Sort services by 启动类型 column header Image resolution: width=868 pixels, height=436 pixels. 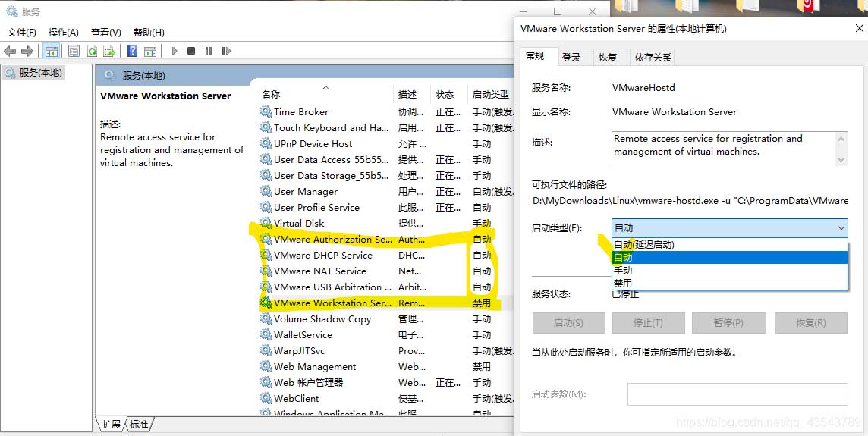pos(490,94)
